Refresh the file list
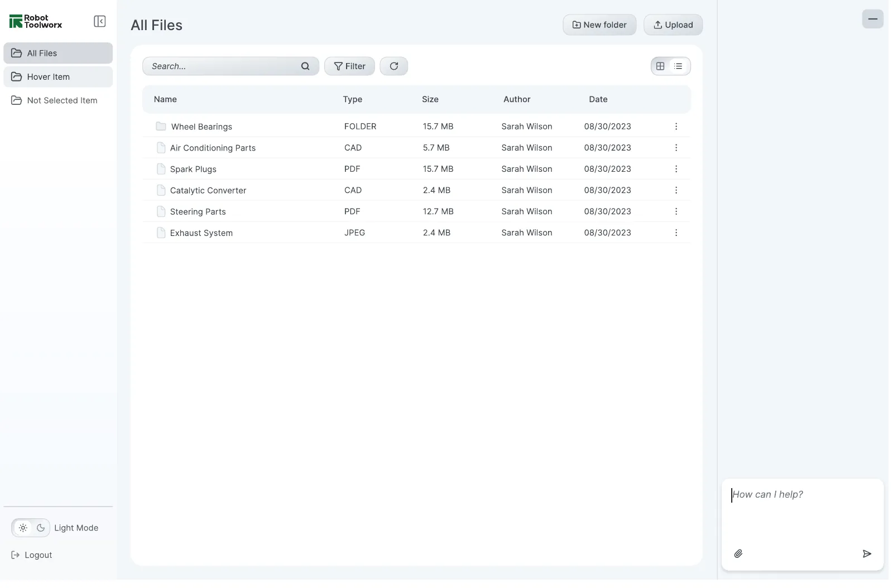 click(394, 66)
